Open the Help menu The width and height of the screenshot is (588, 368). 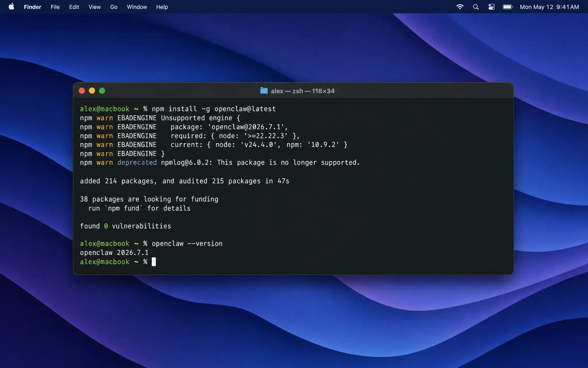(x=162, y=7)
